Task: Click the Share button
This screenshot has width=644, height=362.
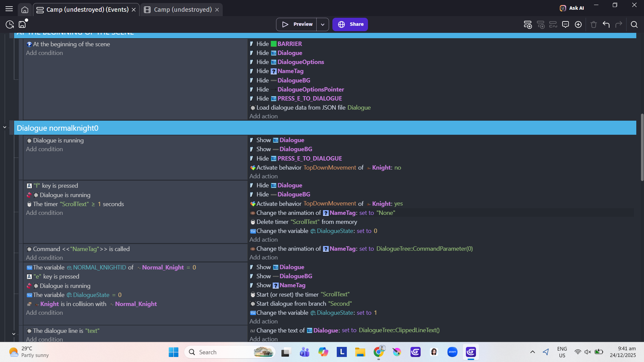Action: 350,24
